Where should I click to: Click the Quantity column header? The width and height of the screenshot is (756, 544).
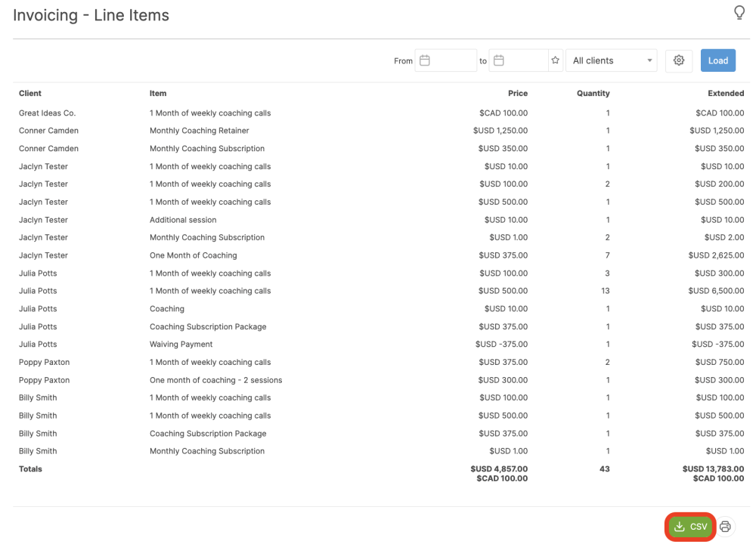pos(593,93)
